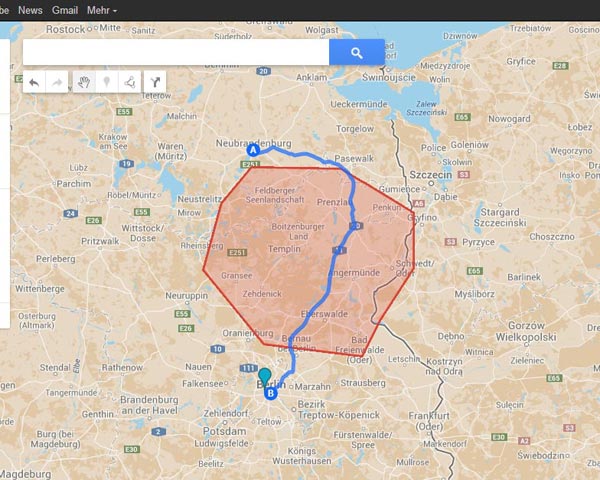Click the Marzahn district label
The image size is (600, 480).
(x=312, y=387)
